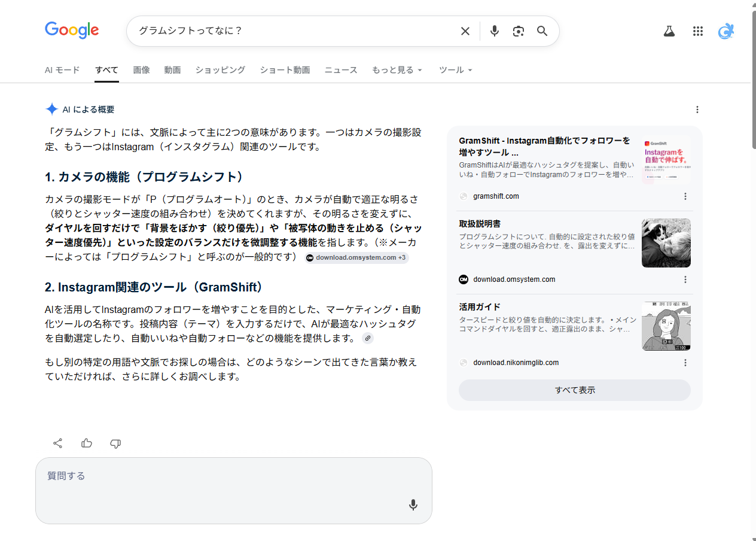The width and height of the screenshot is (756, 541).
Task: Open the ニュース tab
Action: tap(341, 70)
